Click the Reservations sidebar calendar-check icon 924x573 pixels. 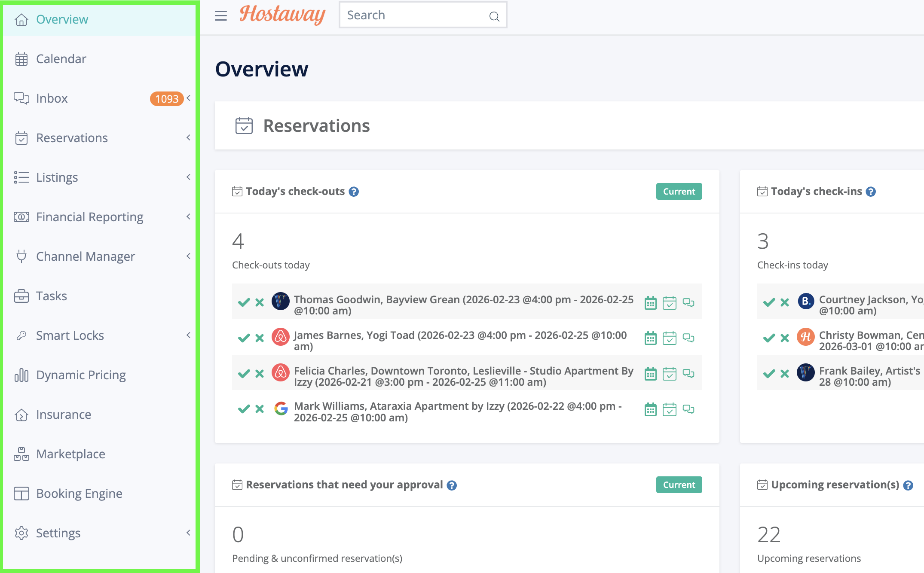(21, 138)
